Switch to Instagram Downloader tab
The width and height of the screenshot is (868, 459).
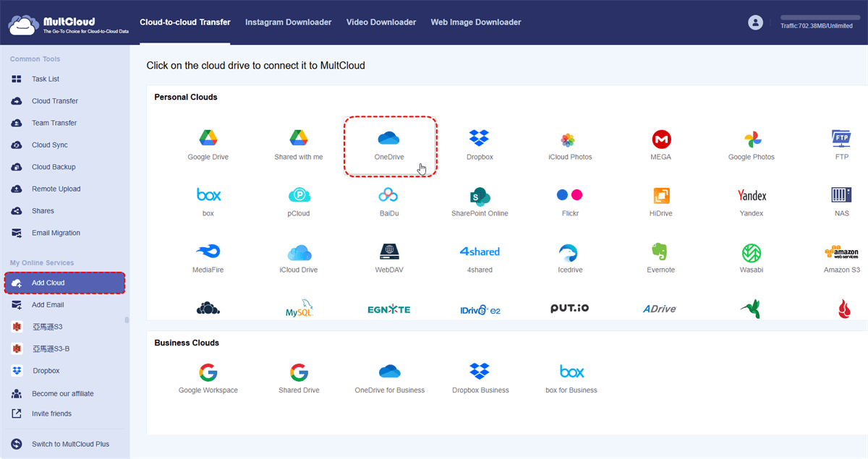tap(289, 22)
